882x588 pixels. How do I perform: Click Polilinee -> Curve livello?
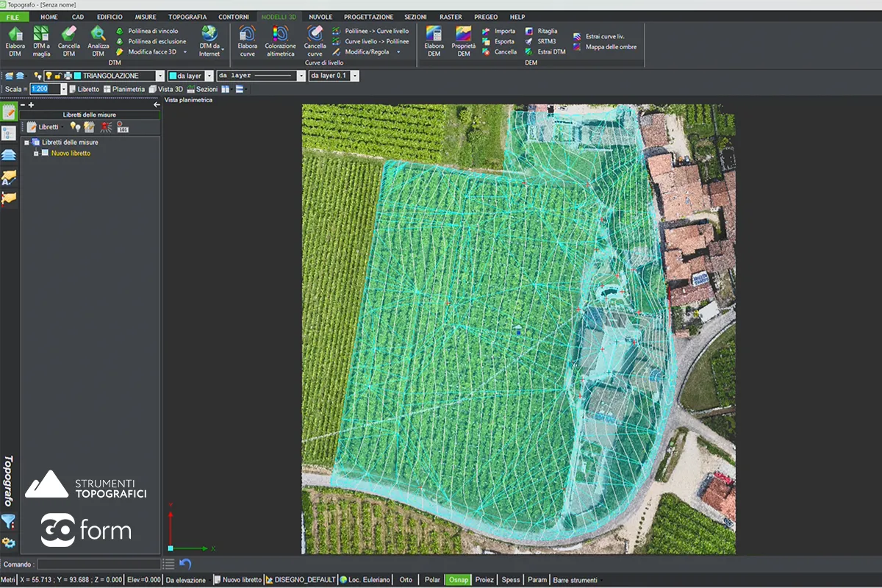[370, 32]
